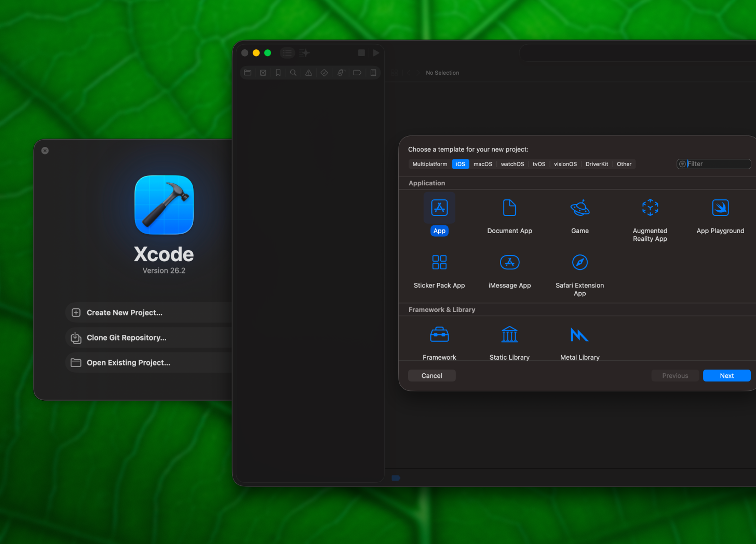Open the Source Control navigator
The width and height of the screenshot is (756, 544).
(263, 73)
